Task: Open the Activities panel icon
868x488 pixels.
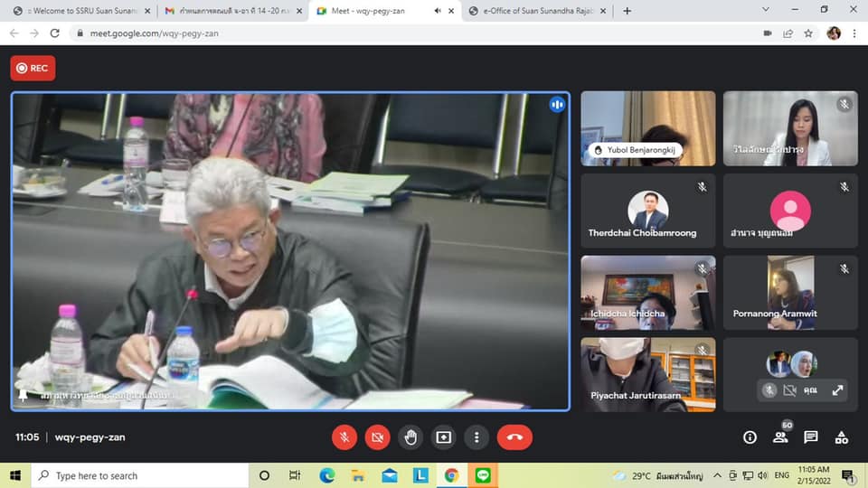Action: (x=842, y=437)
